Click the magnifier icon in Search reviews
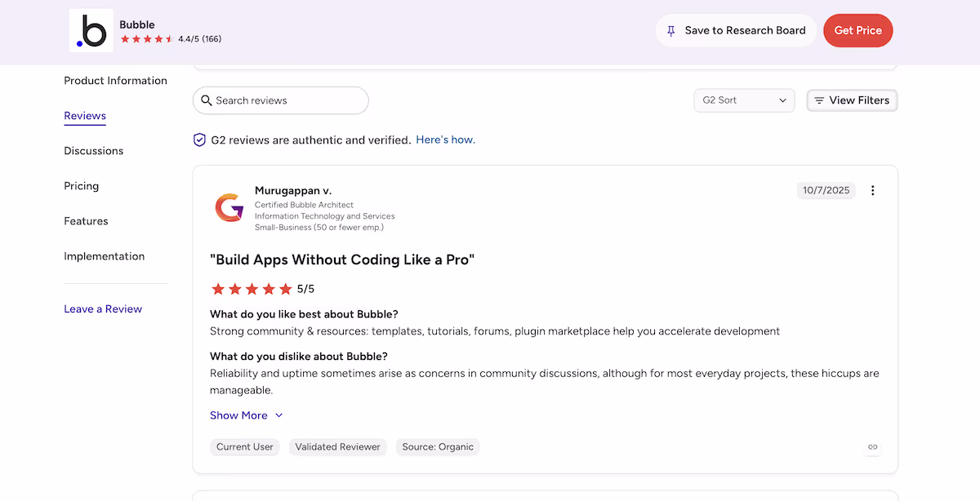This screenshot has height=501, width=980. 207,100
